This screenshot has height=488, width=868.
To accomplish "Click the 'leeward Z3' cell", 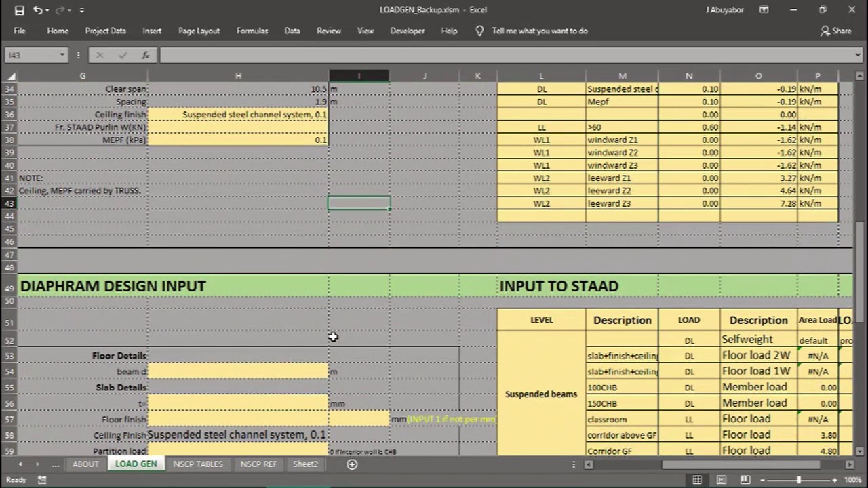I will pos(622,203).
